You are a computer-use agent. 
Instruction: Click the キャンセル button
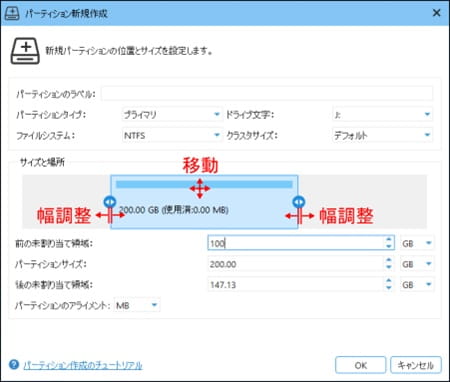click(416, 365)
